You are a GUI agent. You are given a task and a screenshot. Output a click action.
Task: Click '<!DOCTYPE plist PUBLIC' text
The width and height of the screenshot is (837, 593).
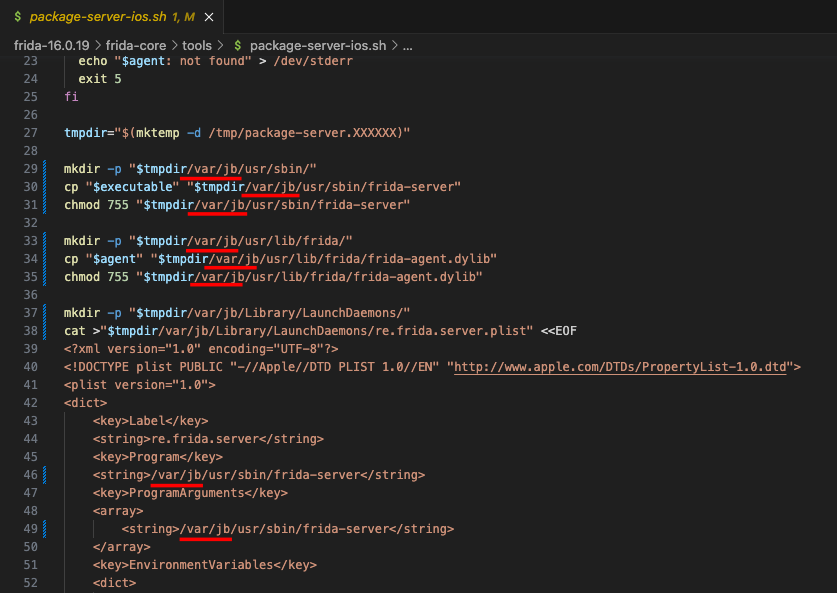(x=143, y=367)
